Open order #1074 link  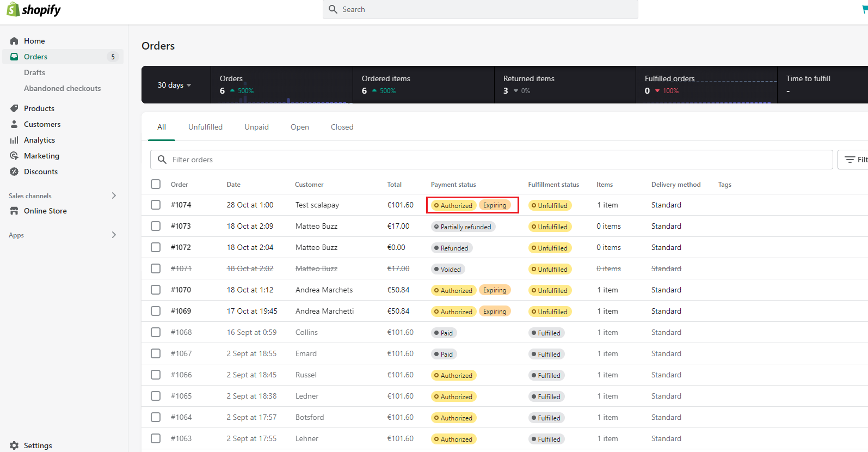pos(181,205)
